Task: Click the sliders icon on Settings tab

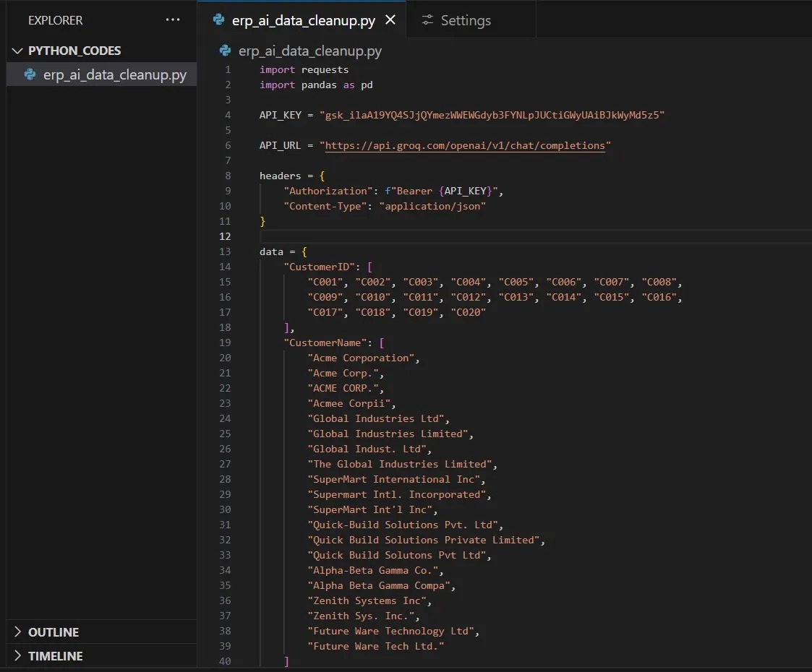Action: [x=428, y=20]
